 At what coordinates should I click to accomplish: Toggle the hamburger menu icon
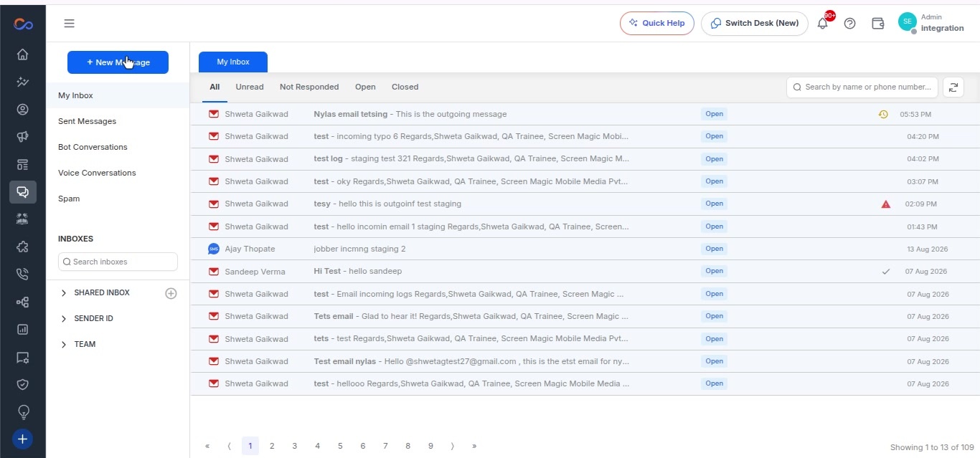pos(69,23)
